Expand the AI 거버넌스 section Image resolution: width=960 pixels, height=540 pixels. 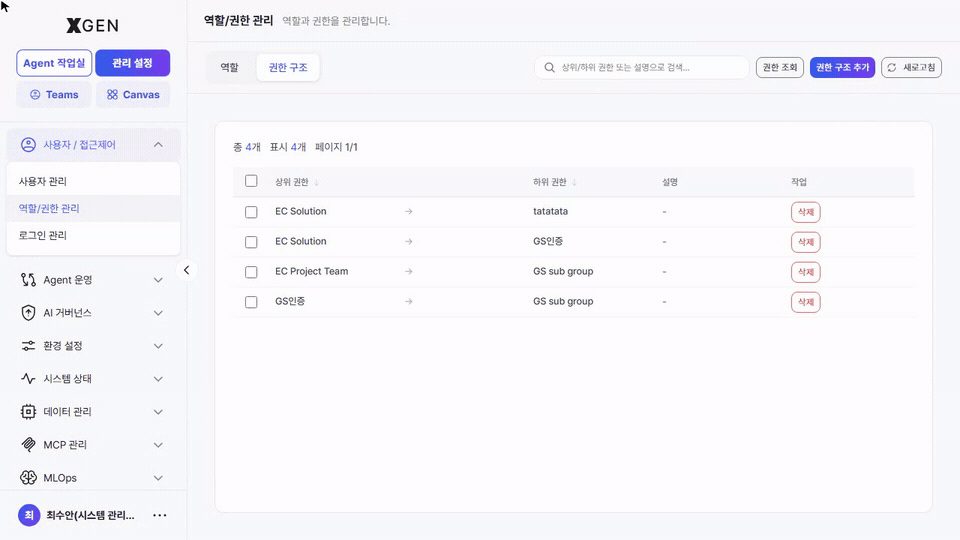(158, 313)
